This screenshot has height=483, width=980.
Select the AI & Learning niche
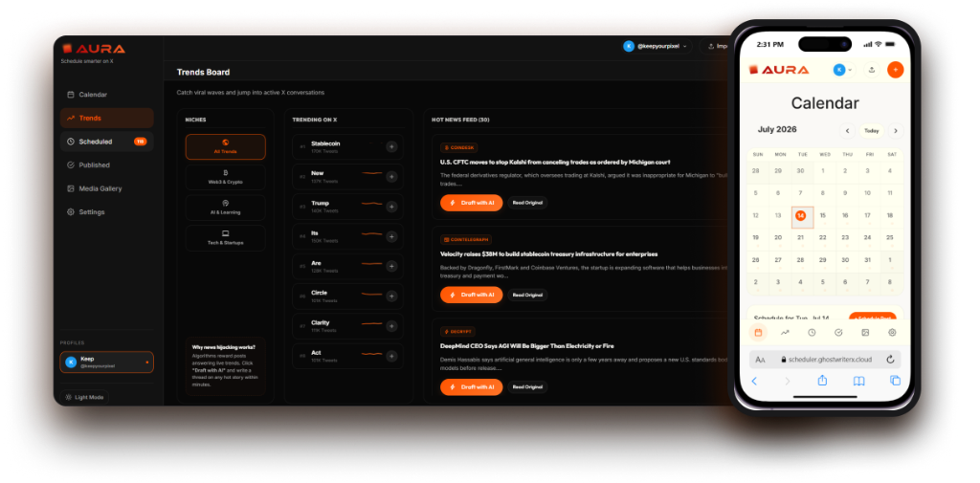(x=225, y=208)
